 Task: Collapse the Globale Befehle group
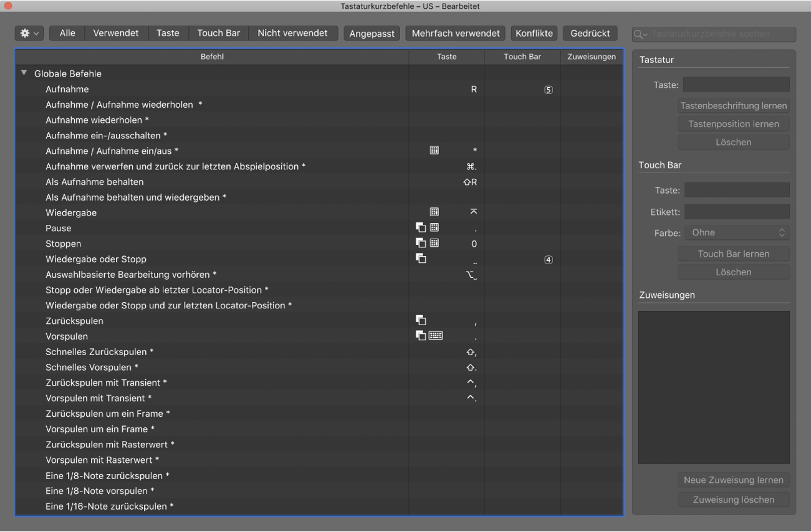tap(24, 73)
